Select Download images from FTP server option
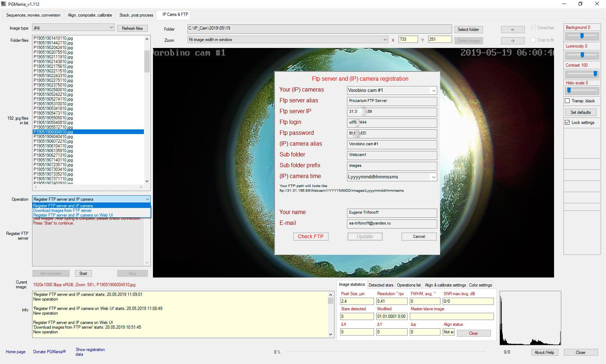Image resolution: width=606 pixels, height=364 pixels. (x=62, y=210)
